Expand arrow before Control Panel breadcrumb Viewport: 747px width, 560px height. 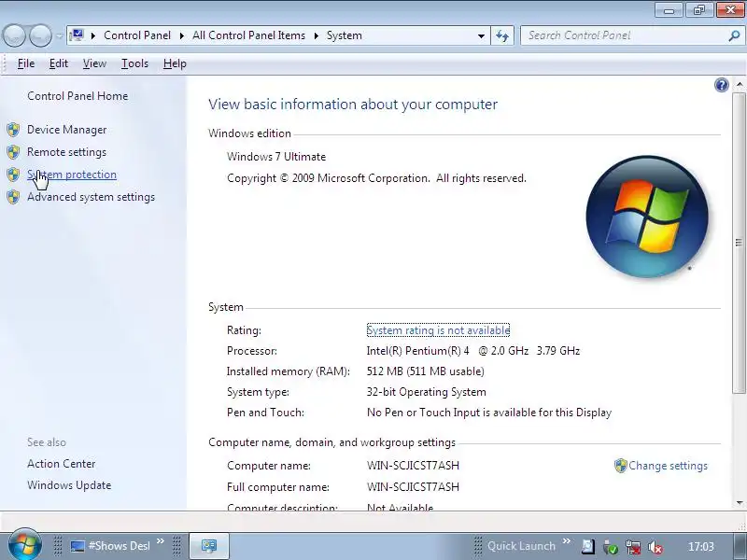click(x=93, y=35)
